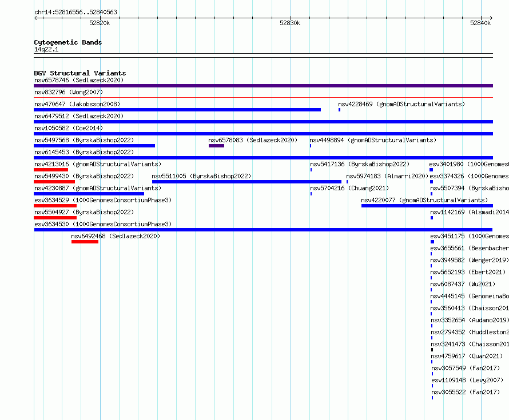Click the esv3634530 long blue bar
The image size is (509, 420).
pyautogui.click(x=263, y=230)
